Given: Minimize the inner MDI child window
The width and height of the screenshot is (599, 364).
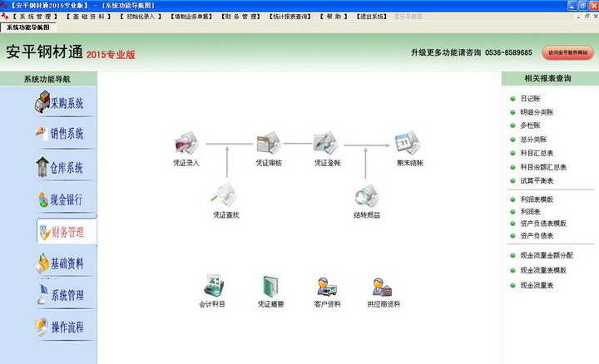Looking at the screenshot, I should coord(579,17).
